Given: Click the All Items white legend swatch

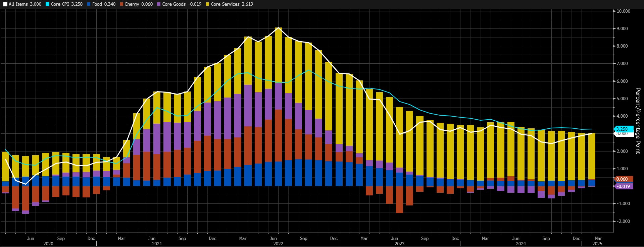Looking at the screenshot, I should [5, 4].
